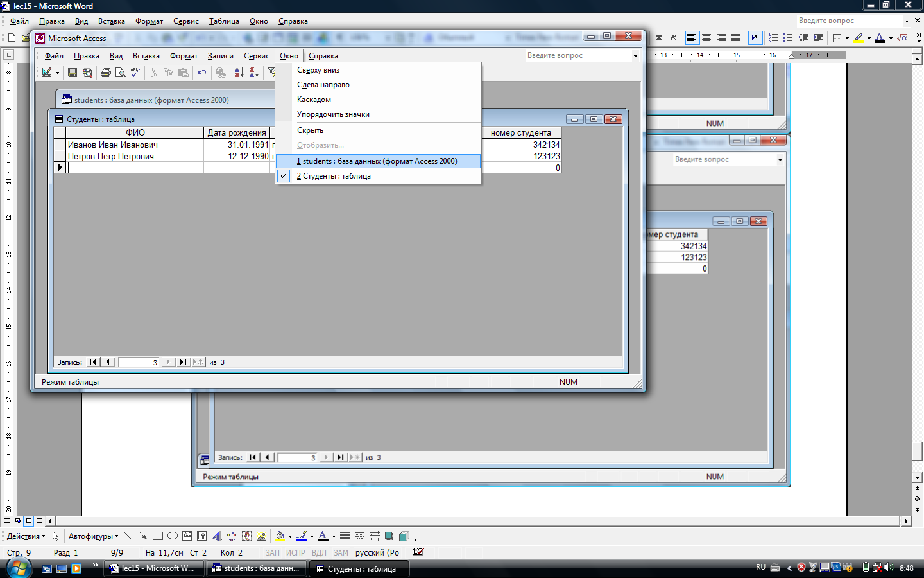Insert picture from drawing toolbar
This screenshot has height=578, width=924.
click(262, 536)
